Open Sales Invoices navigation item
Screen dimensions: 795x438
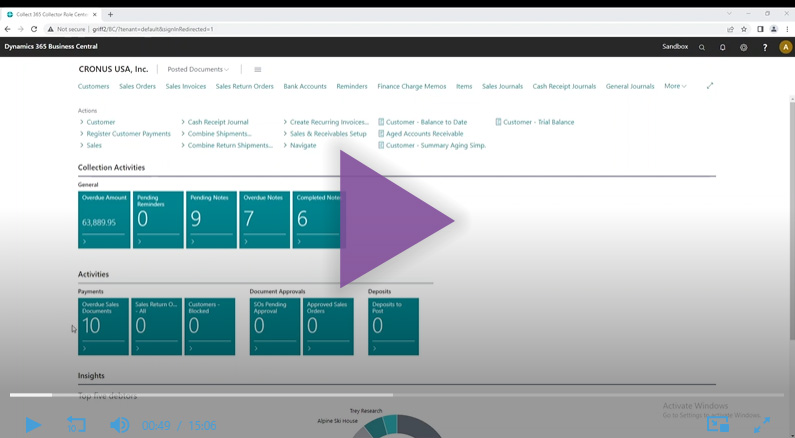(186, 86)
